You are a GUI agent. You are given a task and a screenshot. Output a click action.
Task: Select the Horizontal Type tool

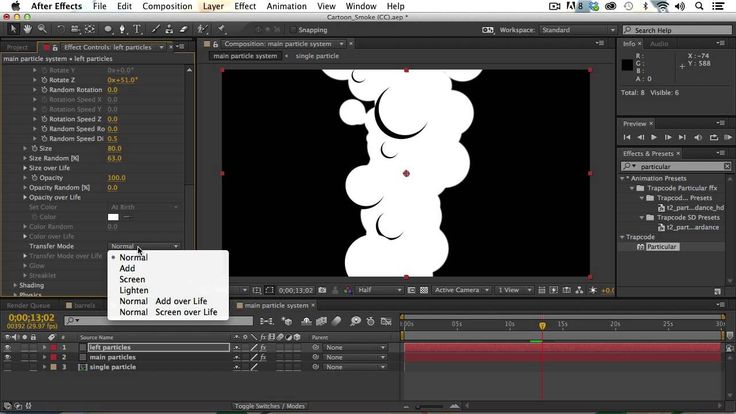coord(137,29)
